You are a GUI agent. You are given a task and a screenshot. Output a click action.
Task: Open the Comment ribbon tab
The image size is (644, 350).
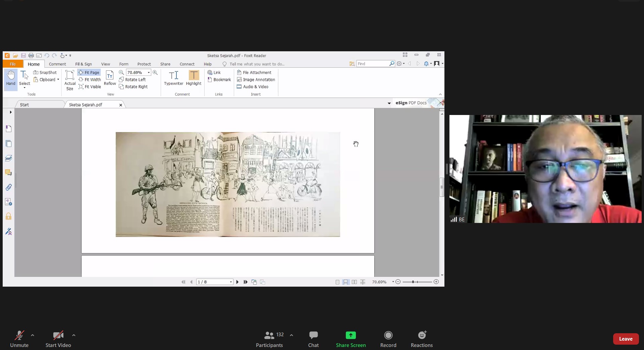(x=57, y=64)
